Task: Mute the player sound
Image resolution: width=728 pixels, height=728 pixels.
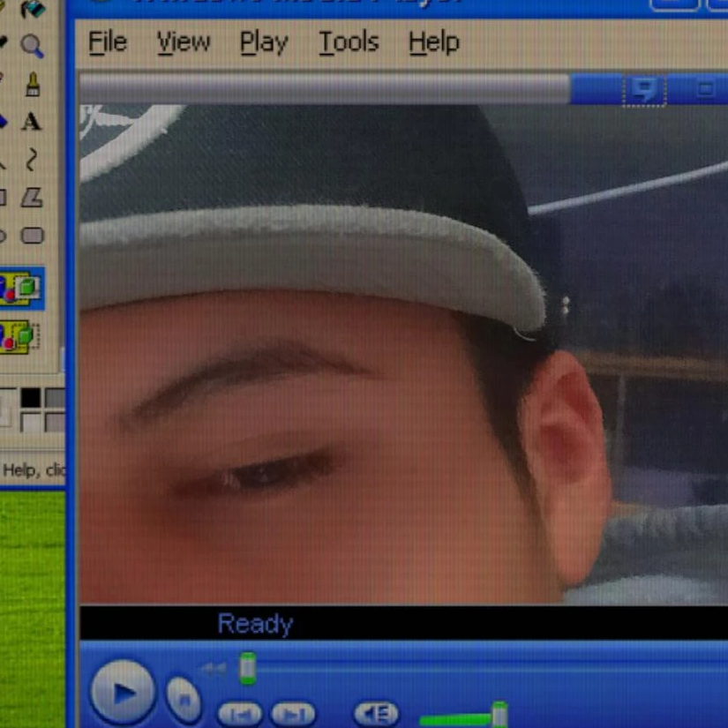Action: 376,714
